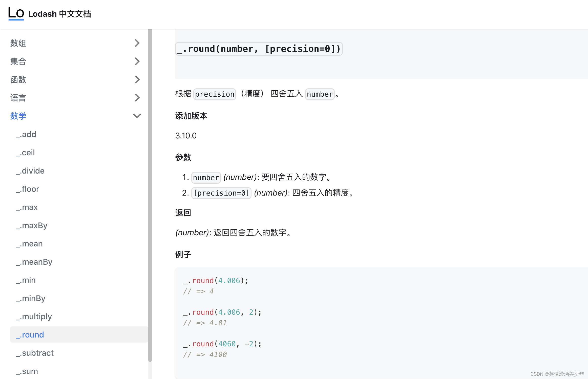Click the sidebar vertical scrollbar
Viewport: 588px width, 379px height.
[x=150, y=195]
